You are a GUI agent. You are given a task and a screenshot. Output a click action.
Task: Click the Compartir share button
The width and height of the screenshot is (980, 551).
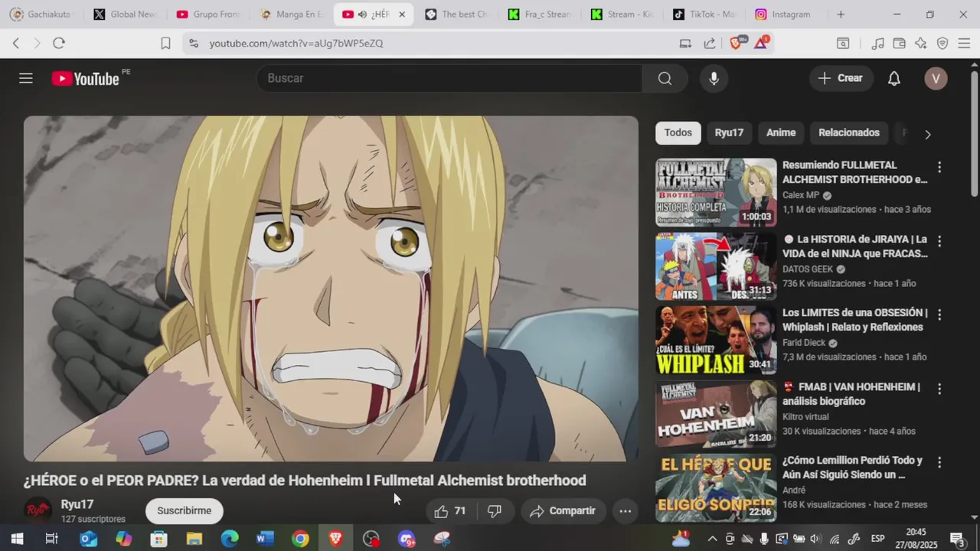pos(563,511)
